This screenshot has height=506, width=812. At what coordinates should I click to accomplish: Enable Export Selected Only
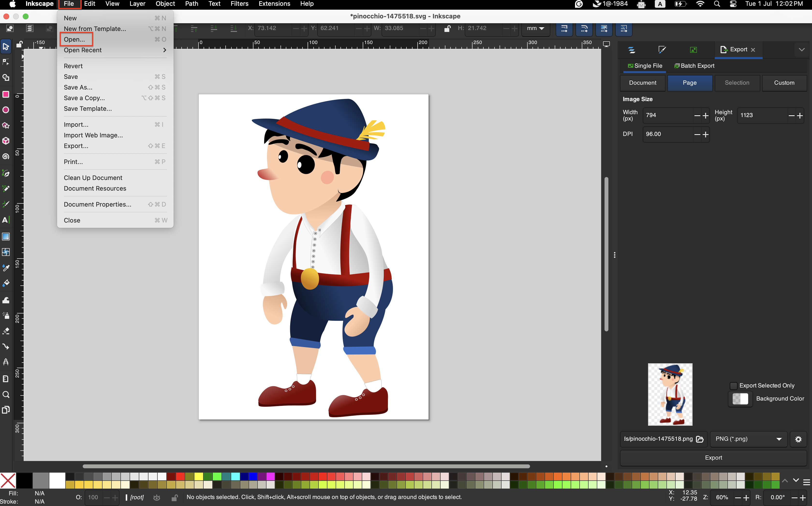click(733, 386)
